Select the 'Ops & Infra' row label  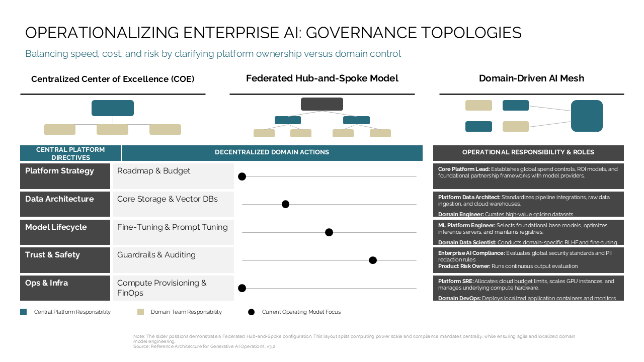point(65,288)
